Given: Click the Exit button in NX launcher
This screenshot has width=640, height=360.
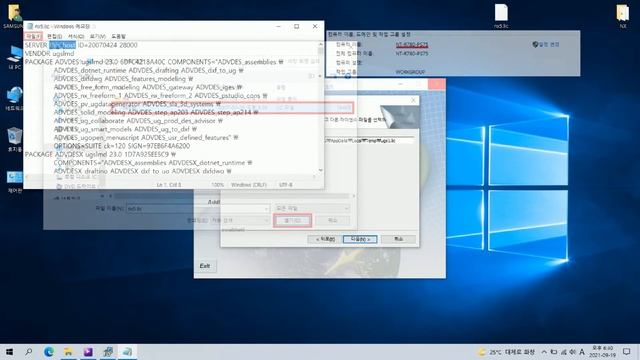Looking at the screenshot, I should coord(205,266).
